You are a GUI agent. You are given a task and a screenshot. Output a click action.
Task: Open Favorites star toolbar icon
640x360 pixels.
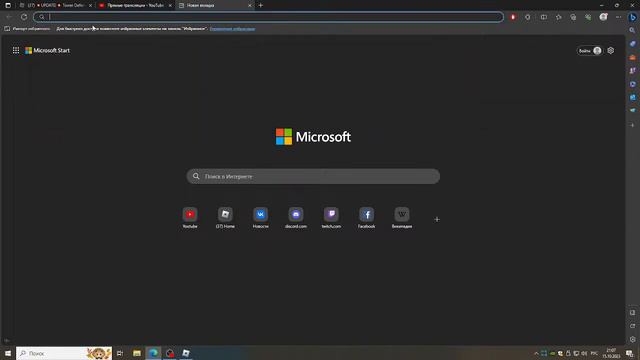[558, 17]
